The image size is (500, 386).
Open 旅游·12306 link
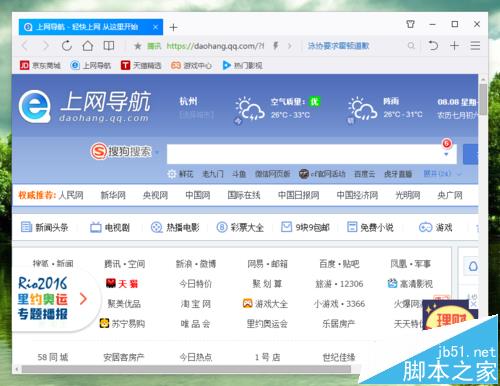tap(339, 284)
